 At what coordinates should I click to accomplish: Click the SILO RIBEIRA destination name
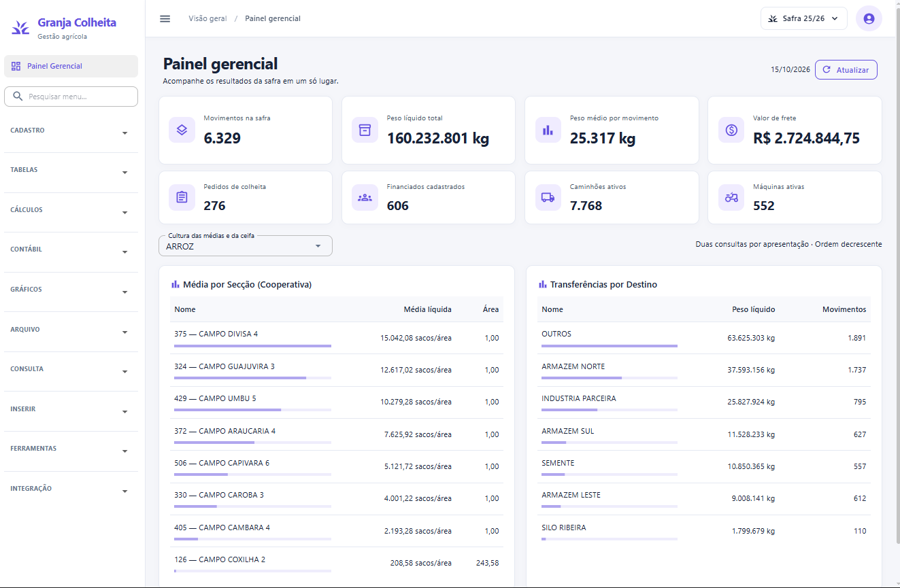[563, 528]
